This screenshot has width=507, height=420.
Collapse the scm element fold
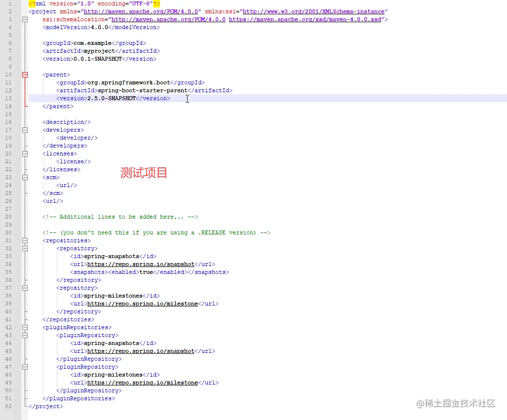pyautogui.click(x=25, y=177)
